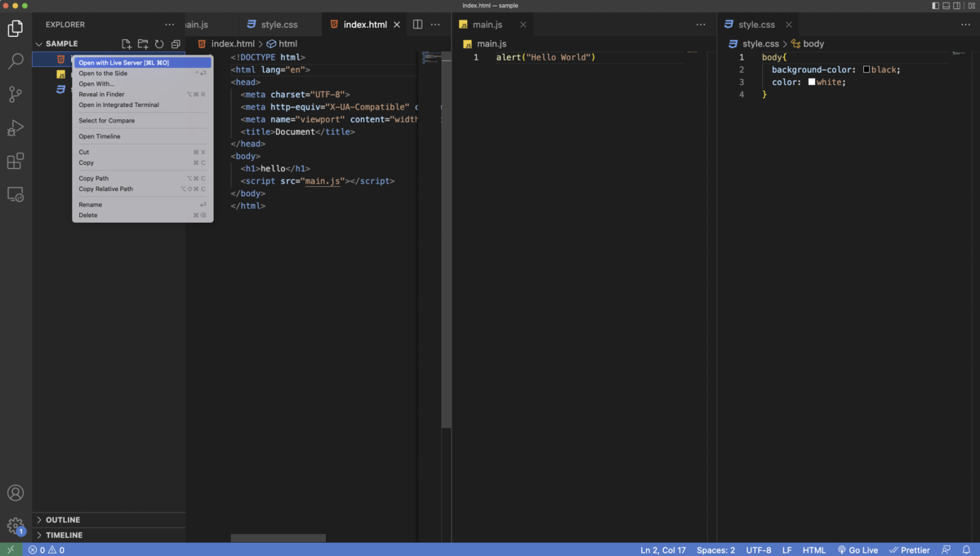The height and width of the screenshot is (556, 980).
Task: Click the breadcrumb chevron after index.html
Action: coord(261,44)
